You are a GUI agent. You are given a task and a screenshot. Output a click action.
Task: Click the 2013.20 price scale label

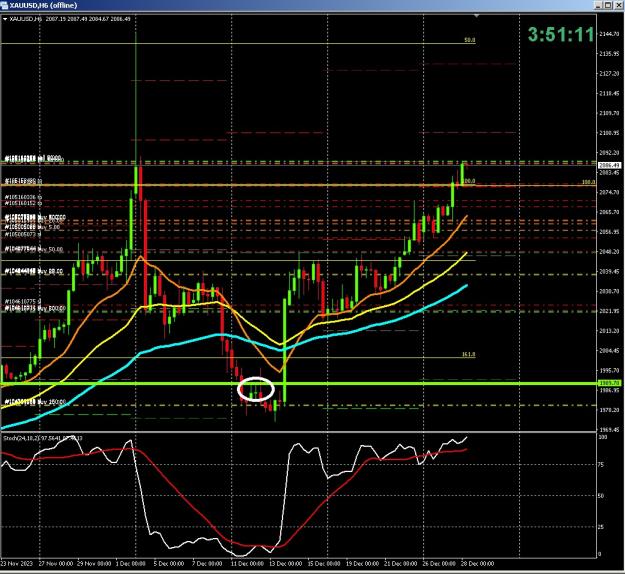click(x=610, y=330)
